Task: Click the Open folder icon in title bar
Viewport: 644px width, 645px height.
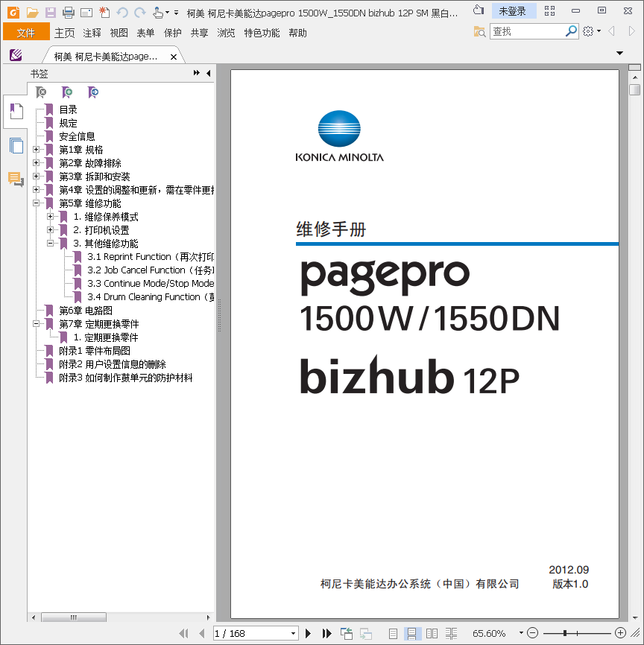Action: pos(32,13)
